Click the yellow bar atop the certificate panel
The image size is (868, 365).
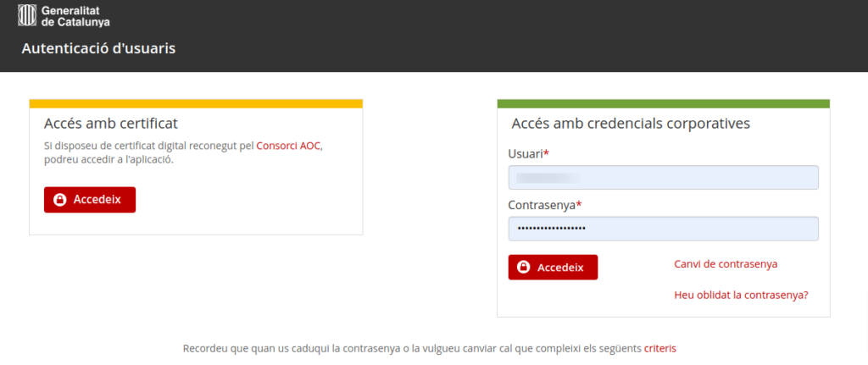(x=196, y=103)
